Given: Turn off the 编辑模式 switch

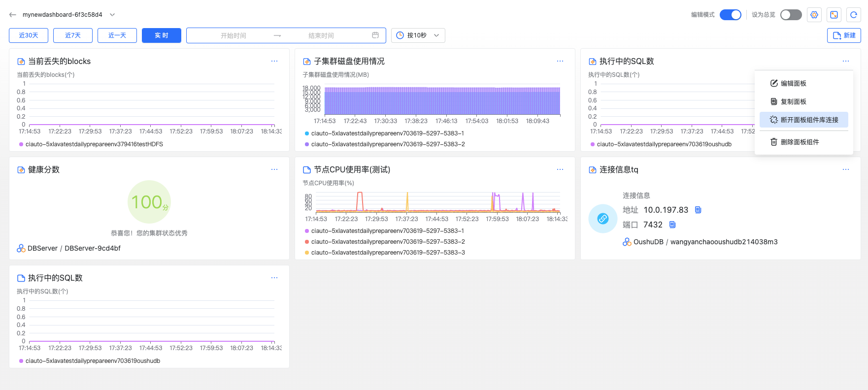Looking at the screenshot, I should (730, 15).
